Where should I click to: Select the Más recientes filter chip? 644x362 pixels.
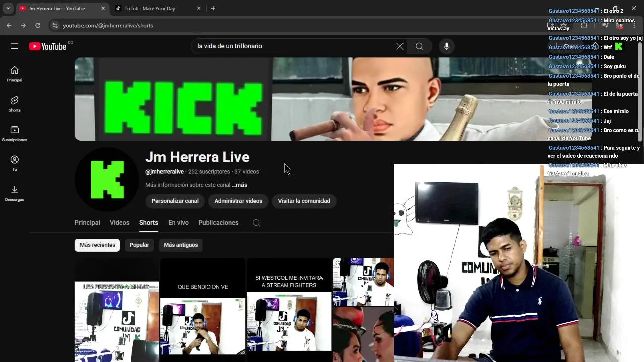point(98,245)
